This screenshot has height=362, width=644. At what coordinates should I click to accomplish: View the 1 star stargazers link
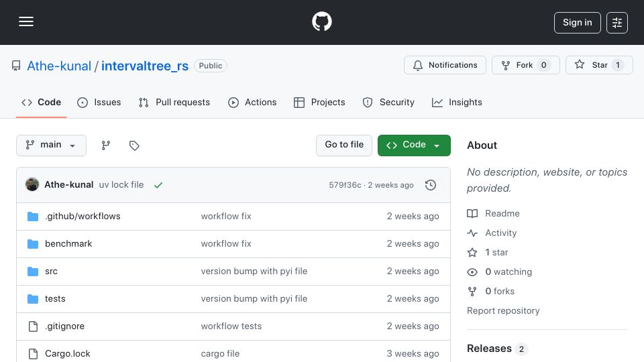coord(496,253)
